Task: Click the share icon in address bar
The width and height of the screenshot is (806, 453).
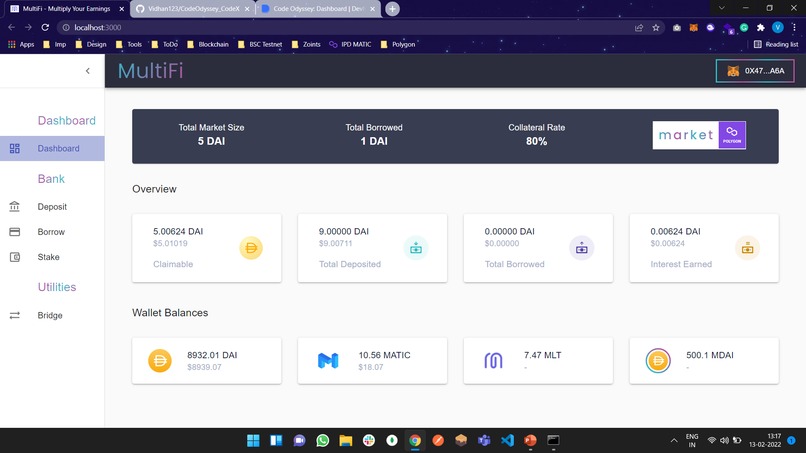Action: point(639,28)
